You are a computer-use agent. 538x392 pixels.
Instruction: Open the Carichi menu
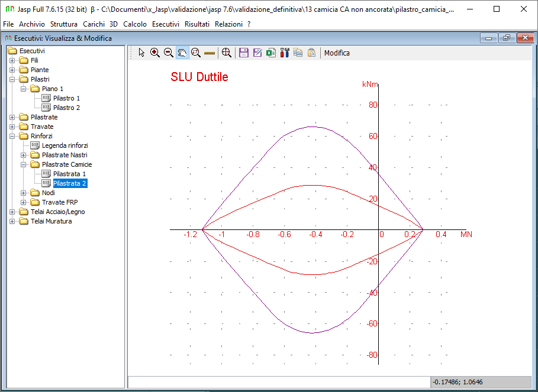coord(94,24)
